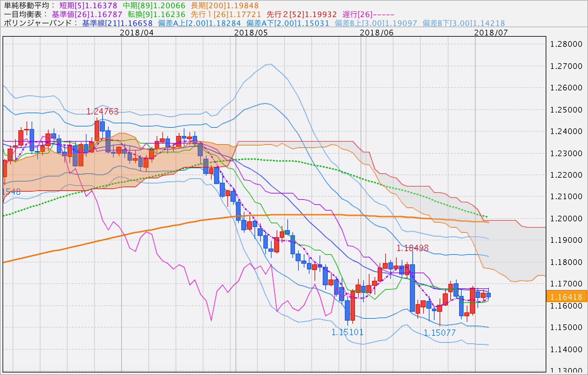Click the 2018/05 date axis label
The image size is (588, 375).
(x=251, y=33)
